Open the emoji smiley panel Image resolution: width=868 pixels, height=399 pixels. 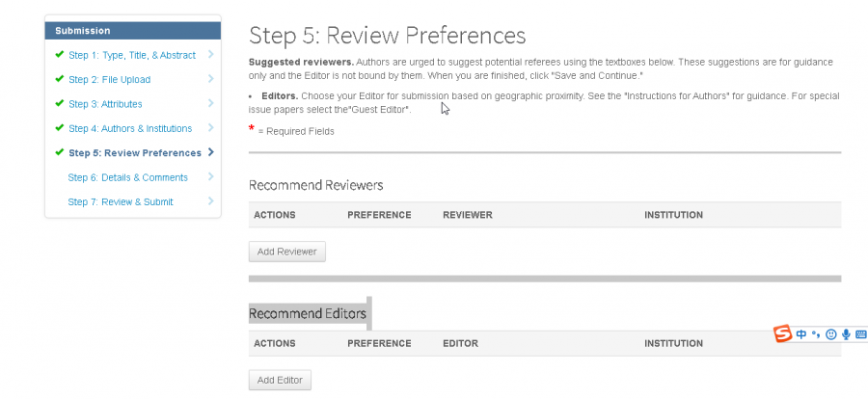[830, 334]
